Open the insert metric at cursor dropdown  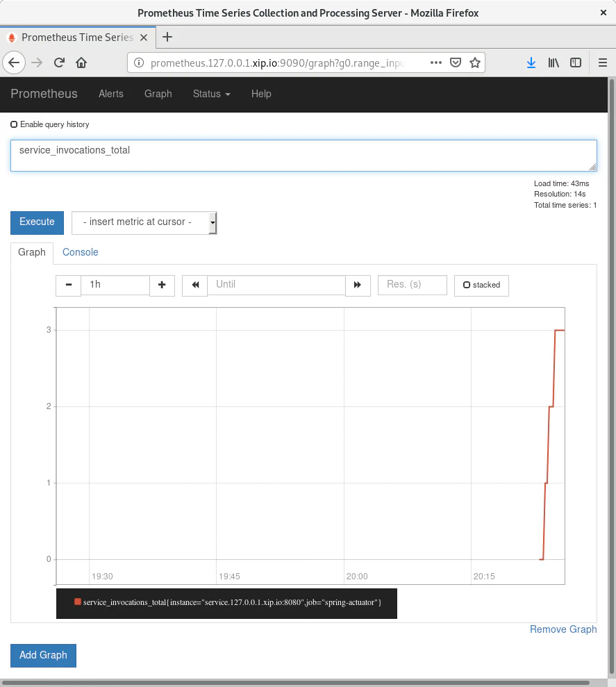click(x=144, y=222)
